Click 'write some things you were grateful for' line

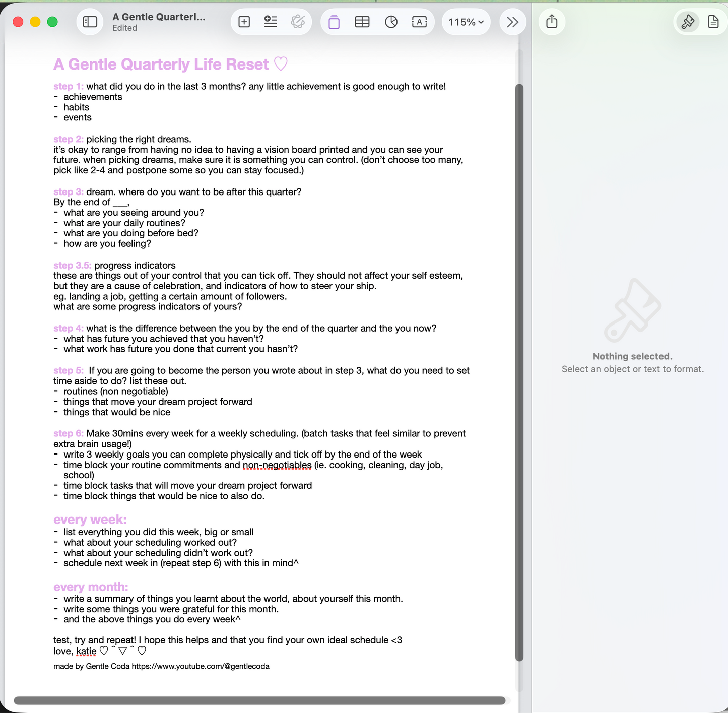(x=171, y=609)
